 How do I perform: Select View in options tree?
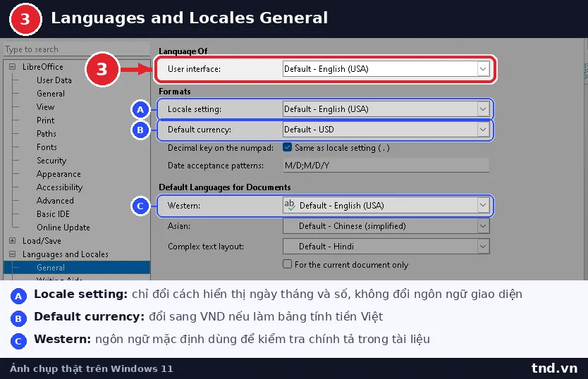point(45,107)
